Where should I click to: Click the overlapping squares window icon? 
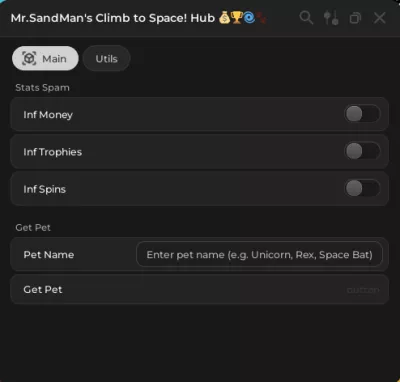click(355, 18)
